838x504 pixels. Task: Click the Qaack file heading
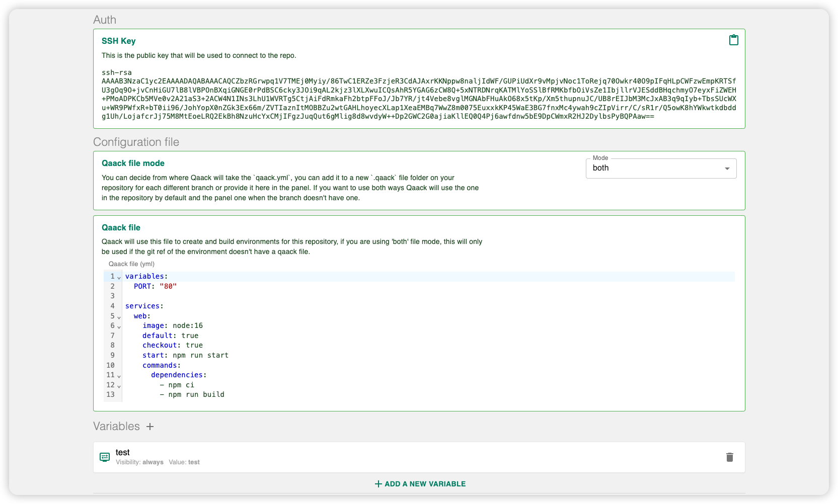coord(121,227)
